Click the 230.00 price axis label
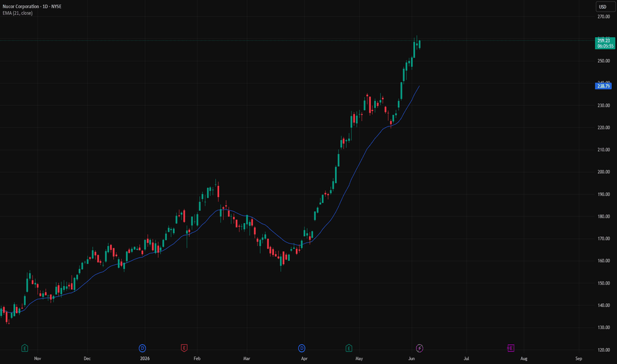This screenshot has height=364, width=617. [x=604, y=105]
